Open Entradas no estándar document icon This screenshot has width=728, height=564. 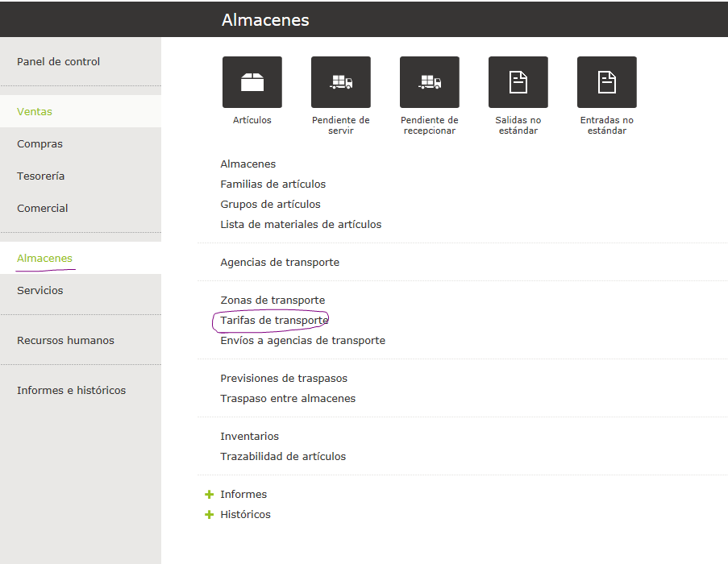coord(607,82)
